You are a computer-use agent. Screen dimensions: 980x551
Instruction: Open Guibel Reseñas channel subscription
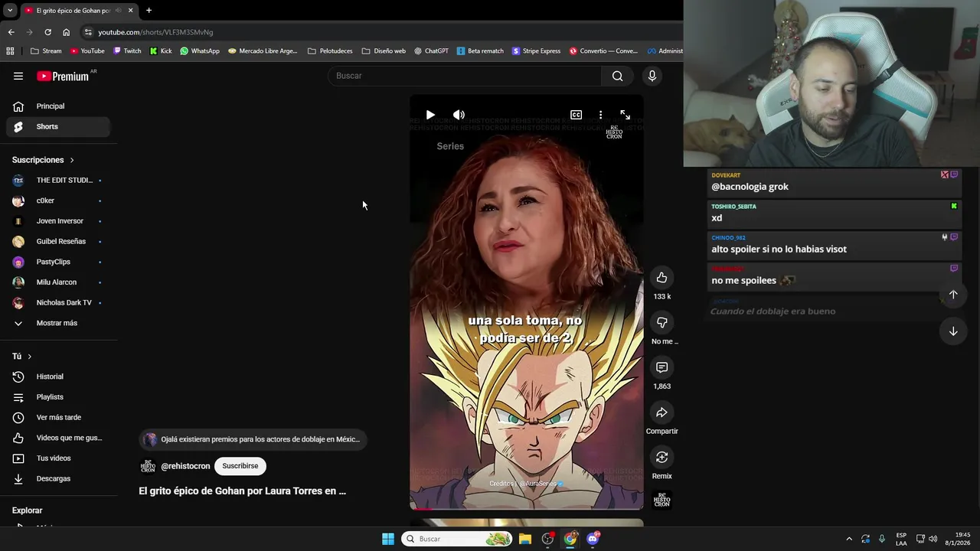point(58,242)
